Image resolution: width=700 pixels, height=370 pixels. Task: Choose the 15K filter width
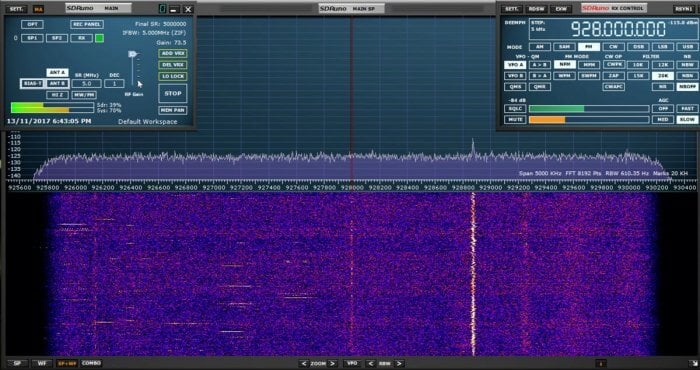[638, 76]
